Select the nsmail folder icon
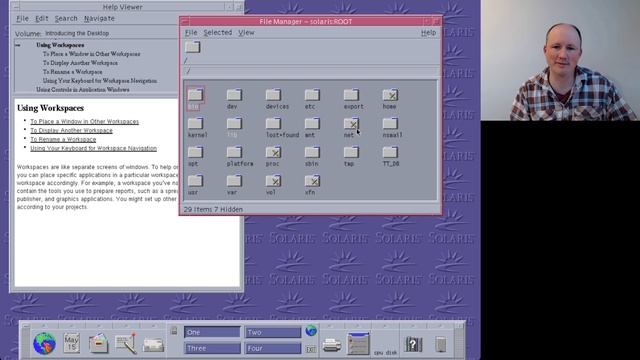Image resolution: width=640 pixels, height=360 pixels. [390, 124]
